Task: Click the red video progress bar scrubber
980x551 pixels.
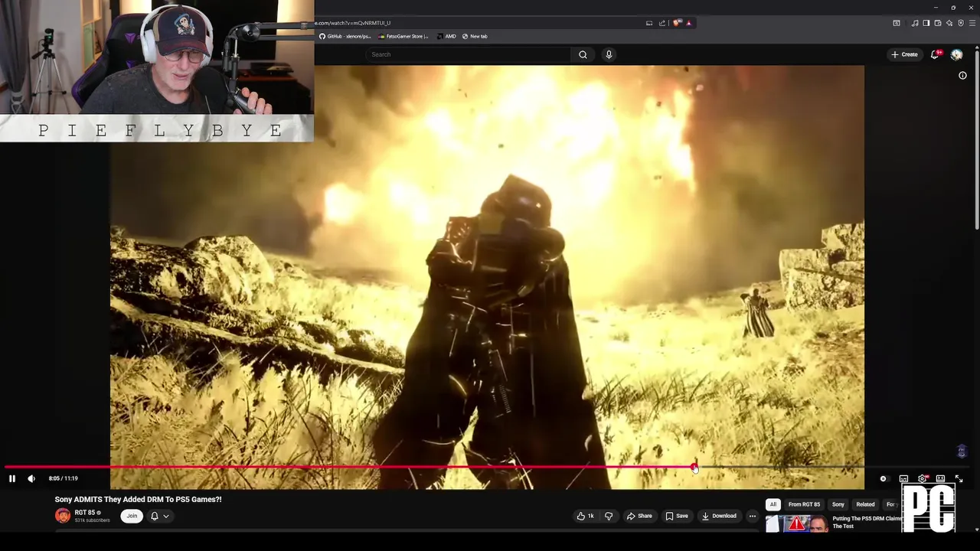Action: (x=694, y=468)
